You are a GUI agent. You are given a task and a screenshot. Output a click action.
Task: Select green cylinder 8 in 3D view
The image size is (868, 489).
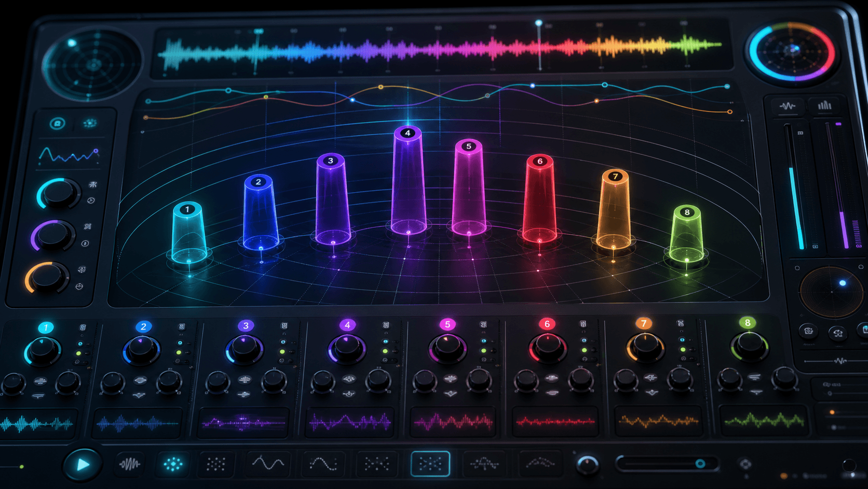[686, 234]
